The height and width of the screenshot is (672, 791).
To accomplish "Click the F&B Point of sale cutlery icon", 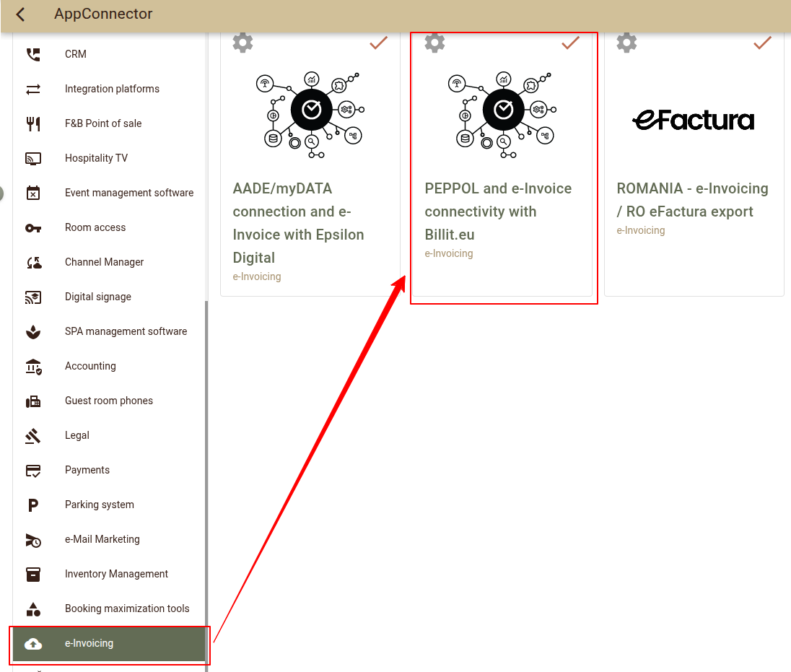I will pos(33,123).
